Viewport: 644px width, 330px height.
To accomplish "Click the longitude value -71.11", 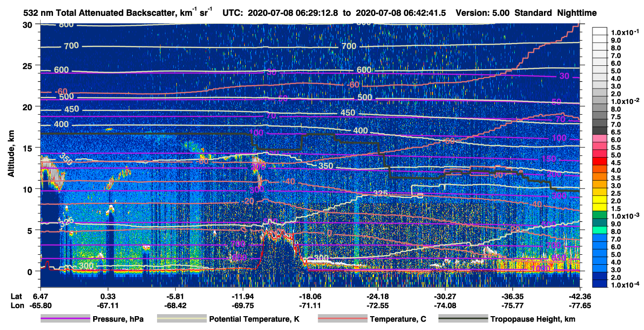I will 310,306.
